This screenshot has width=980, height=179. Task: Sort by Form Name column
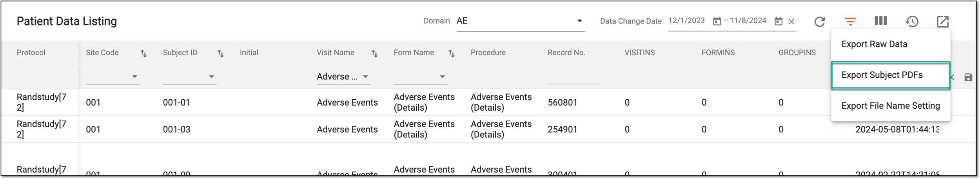point(451,53)
